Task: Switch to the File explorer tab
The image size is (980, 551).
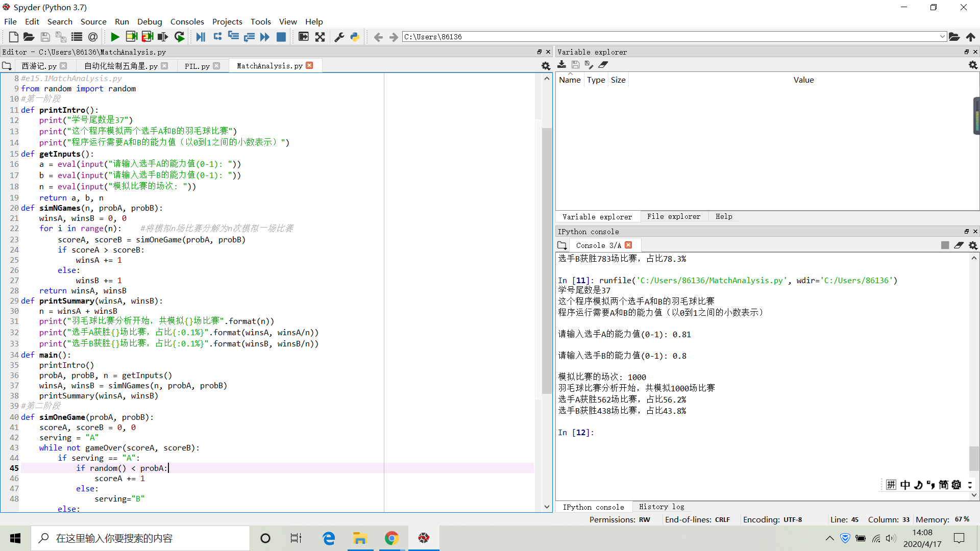Action: [x=674, y=216]
